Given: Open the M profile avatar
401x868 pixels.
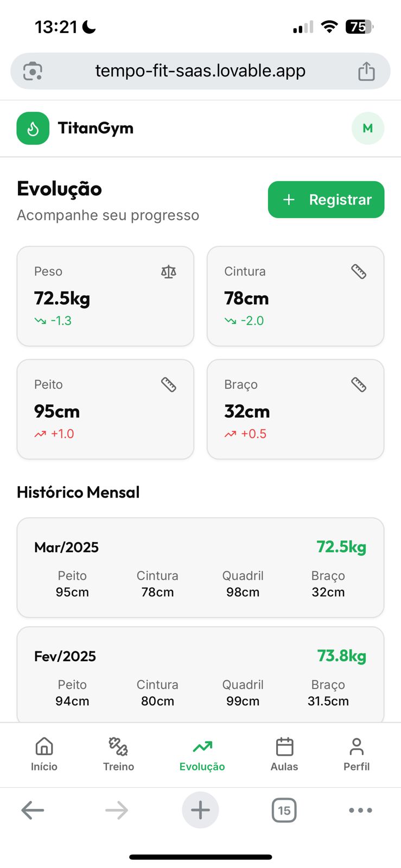Looking at the screenshot, I should coord(368,129).
